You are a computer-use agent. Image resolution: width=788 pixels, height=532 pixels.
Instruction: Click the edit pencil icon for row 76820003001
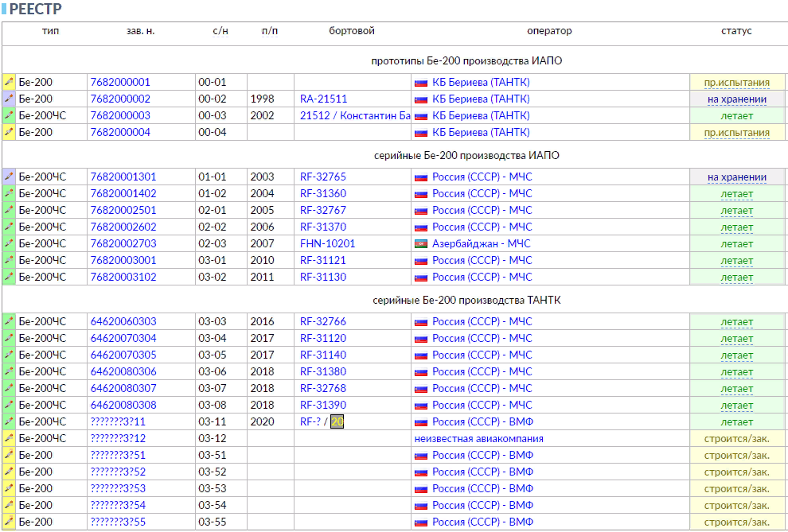pyautogui.click(x=9, y=260)
